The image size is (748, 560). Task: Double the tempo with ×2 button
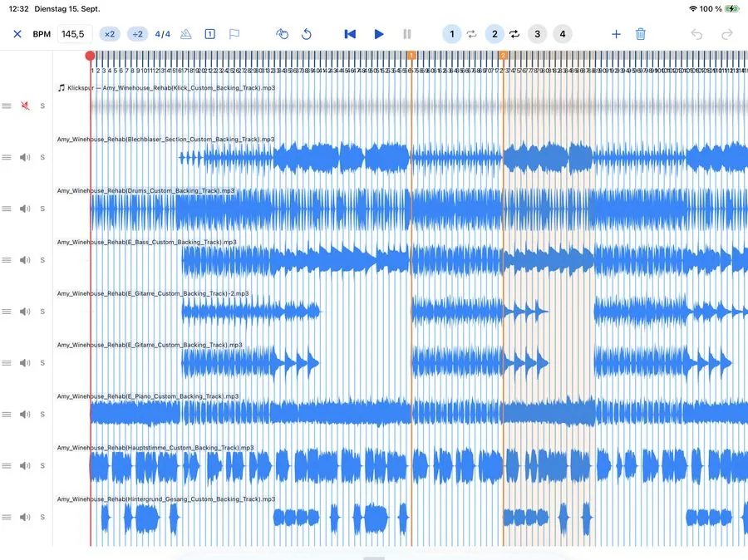(110, 34)
